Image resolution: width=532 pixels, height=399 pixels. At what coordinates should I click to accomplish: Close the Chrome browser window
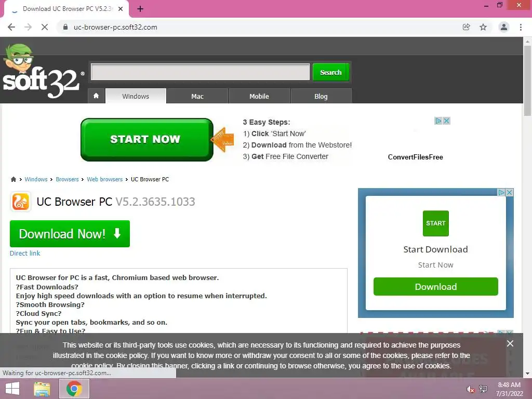click(x=519, y=5)
